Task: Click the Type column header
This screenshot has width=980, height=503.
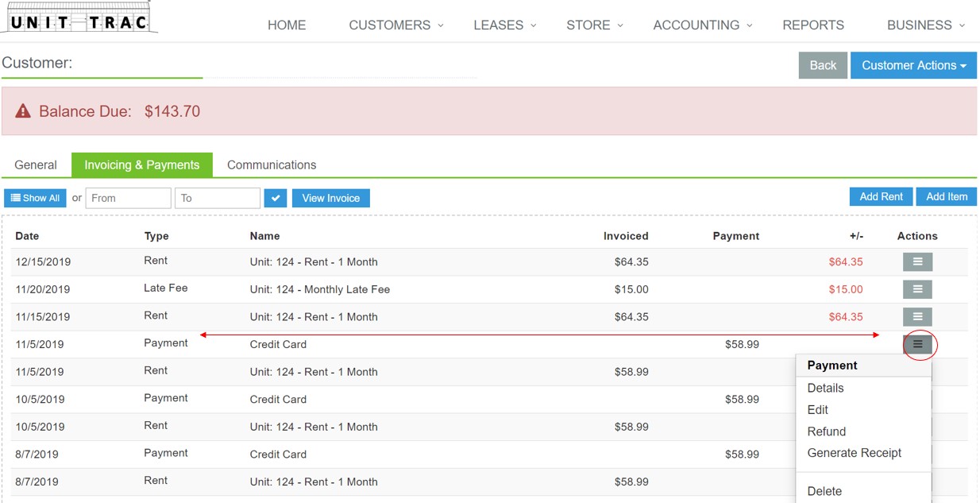Action: point(156,236)
